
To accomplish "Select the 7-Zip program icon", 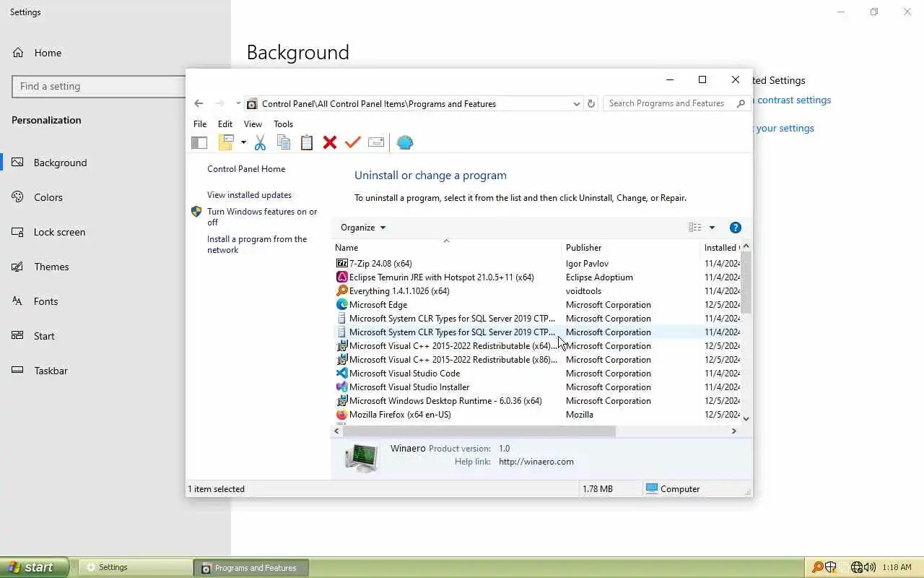I will 342,263.
